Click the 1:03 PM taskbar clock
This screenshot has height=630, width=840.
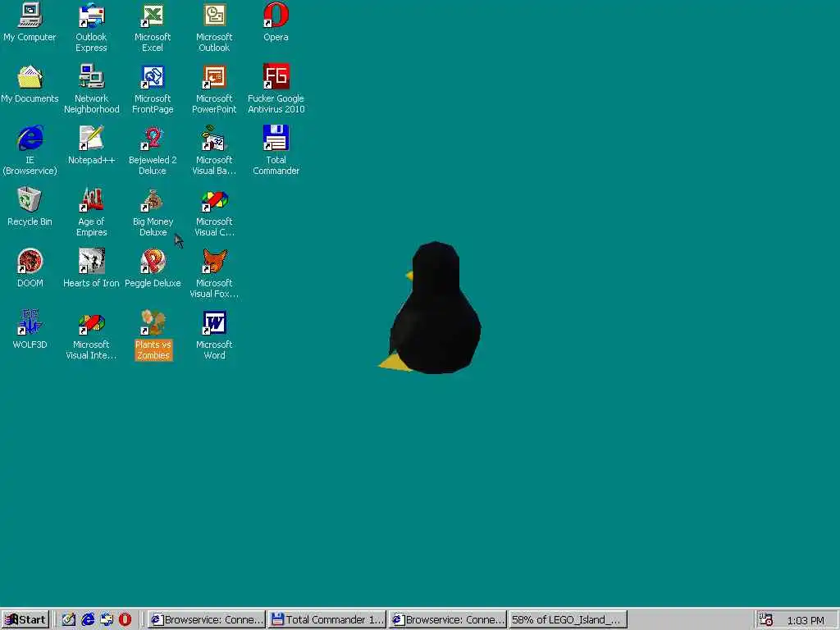click(806, 620)
